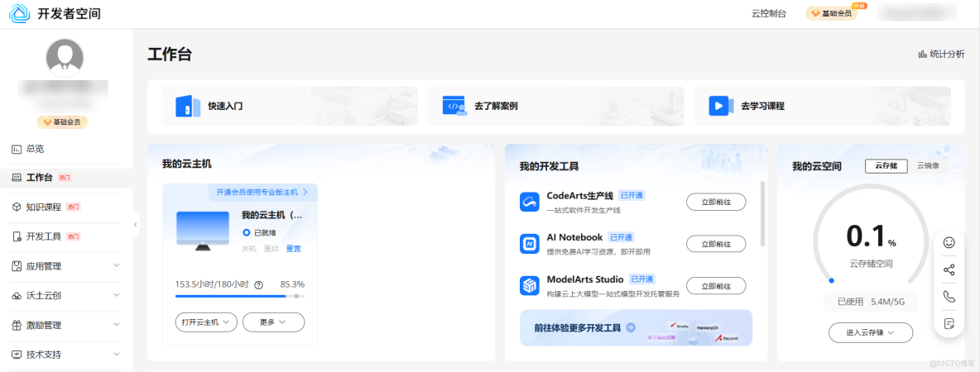Click the 重启 text for cloud host

(x=271, y=249)
